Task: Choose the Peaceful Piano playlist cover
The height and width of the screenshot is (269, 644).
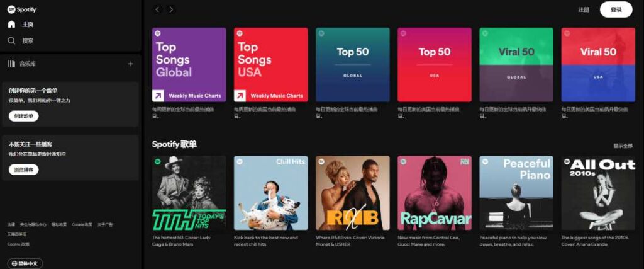Action: pyautogui.click(x=516, y=193)
